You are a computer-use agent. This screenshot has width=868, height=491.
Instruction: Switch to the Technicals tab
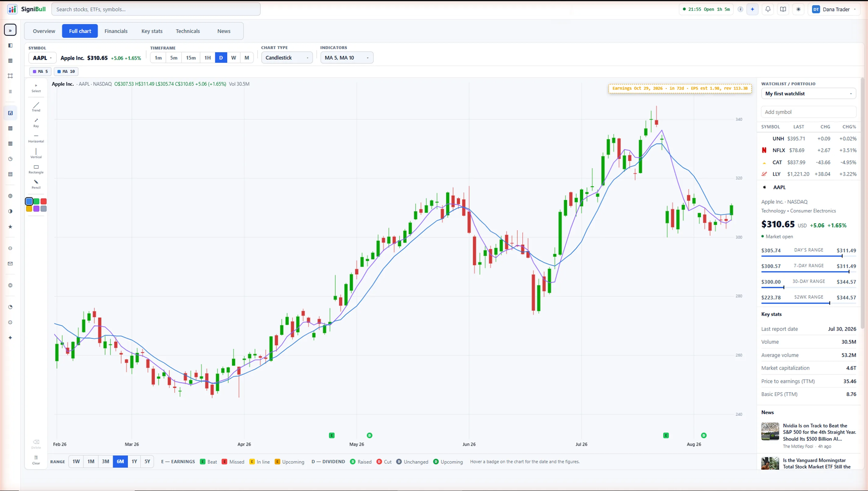click(x=188, y=31)
